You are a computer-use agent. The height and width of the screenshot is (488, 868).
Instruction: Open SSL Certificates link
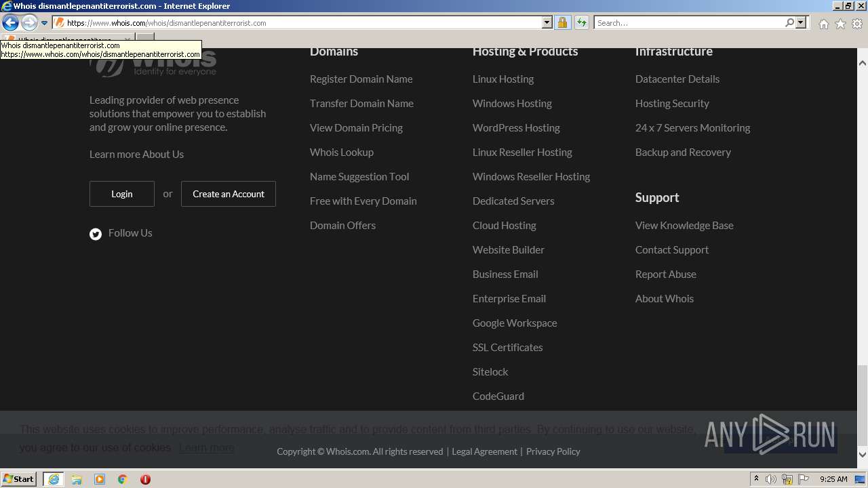pos(507,348)
